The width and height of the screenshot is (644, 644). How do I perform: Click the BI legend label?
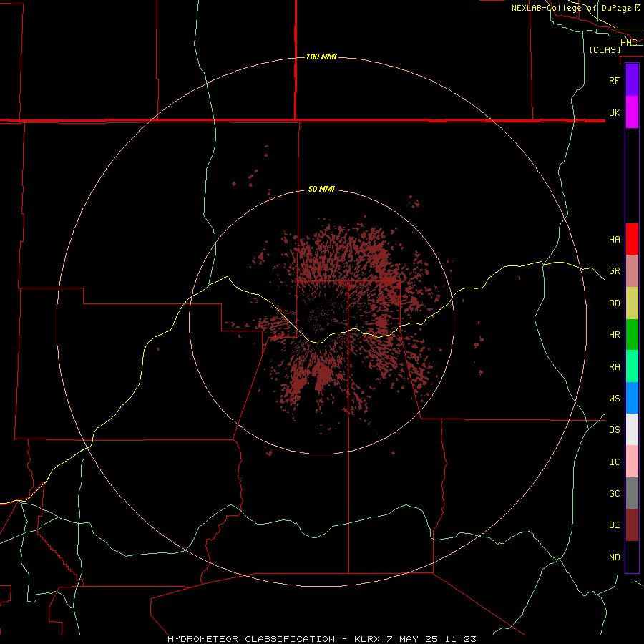coord(614,525)
